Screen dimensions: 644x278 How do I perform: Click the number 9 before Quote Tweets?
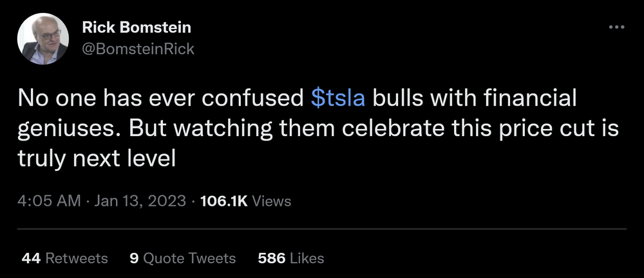pyautogui.click(x=134, y=259)
